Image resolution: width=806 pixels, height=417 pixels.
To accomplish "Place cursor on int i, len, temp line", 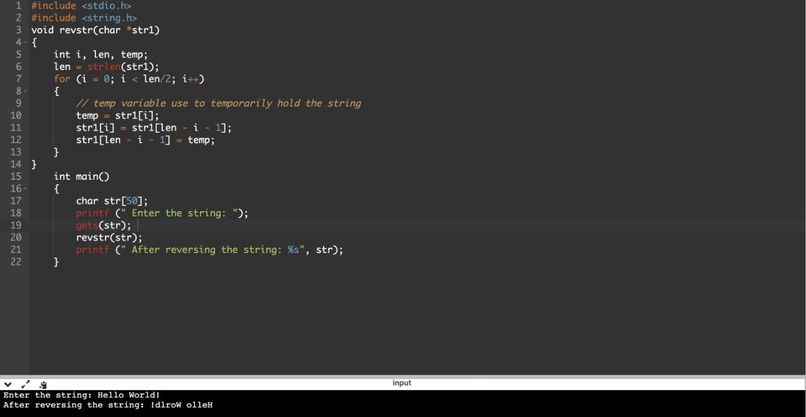I will coord(101,55).
